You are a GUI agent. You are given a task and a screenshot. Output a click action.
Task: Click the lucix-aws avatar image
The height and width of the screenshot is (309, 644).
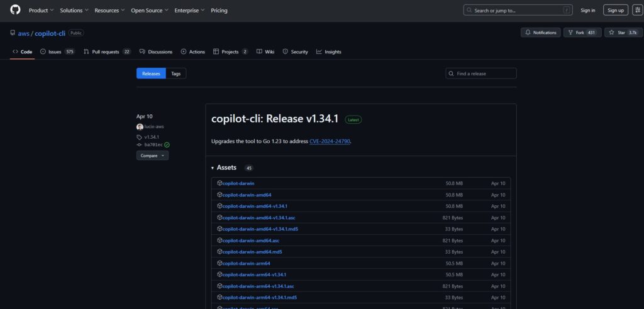tap(140, 127)
